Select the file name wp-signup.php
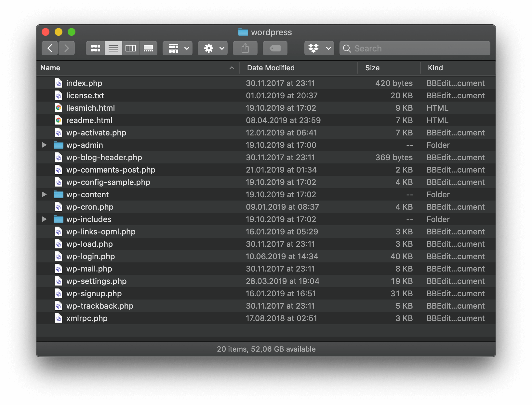532x405 pixels. click(94, 294)
